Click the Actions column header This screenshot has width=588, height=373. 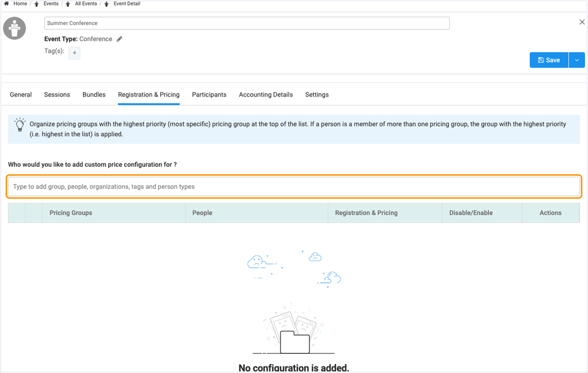[551, 213]
